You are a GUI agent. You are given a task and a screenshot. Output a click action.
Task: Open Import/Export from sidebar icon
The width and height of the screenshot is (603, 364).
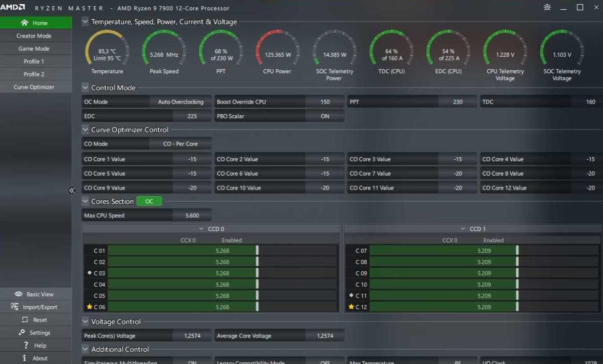click(15, 307)
